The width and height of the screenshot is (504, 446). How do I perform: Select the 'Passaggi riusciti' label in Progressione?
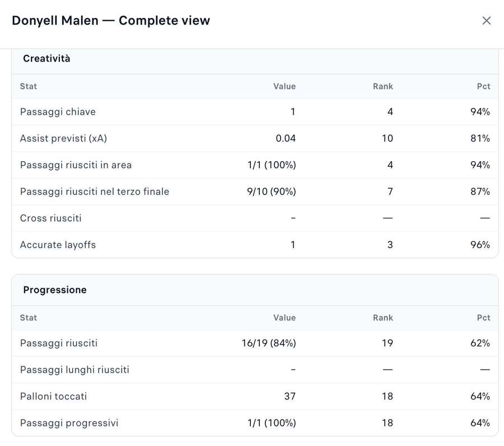pyautogui.click(x=59, y=343)
